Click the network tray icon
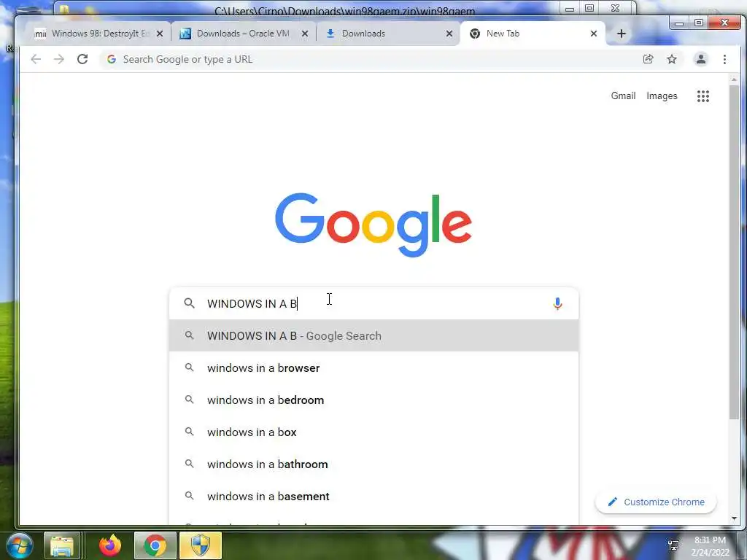Viewport: 747px width, 560px height. pyautogui.click(x=673, y=545)
